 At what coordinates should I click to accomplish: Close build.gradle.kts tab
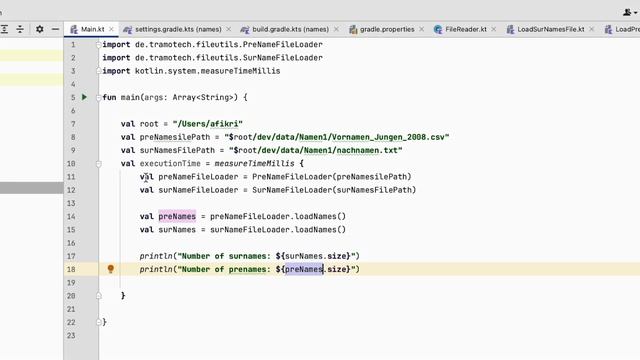(336, 29)
